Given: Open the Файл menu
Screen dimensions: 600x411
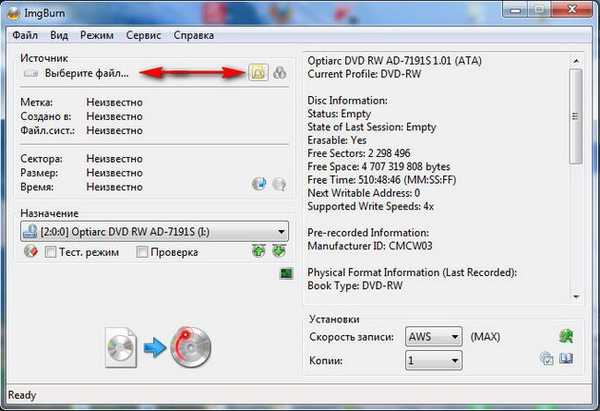Looking at the screenshot, I should (x=25, y=35).
